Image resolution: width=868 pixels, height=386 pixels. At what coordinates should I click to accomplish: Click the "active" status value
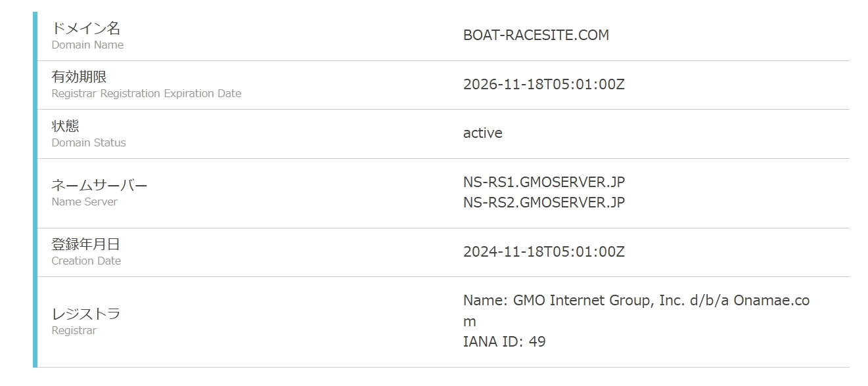[482, 133]
